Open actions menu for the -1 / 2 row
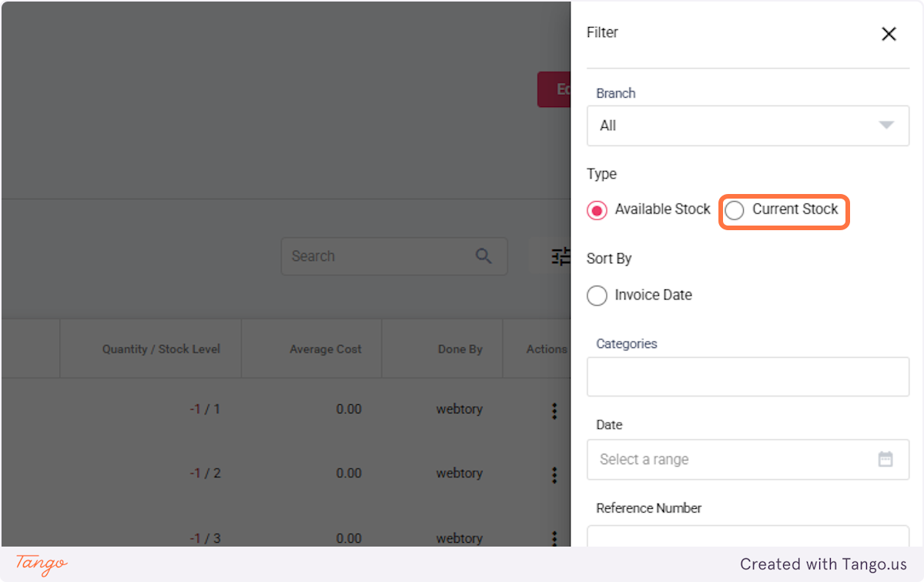This screenshot has width=924, height=582. click(554, 475)
